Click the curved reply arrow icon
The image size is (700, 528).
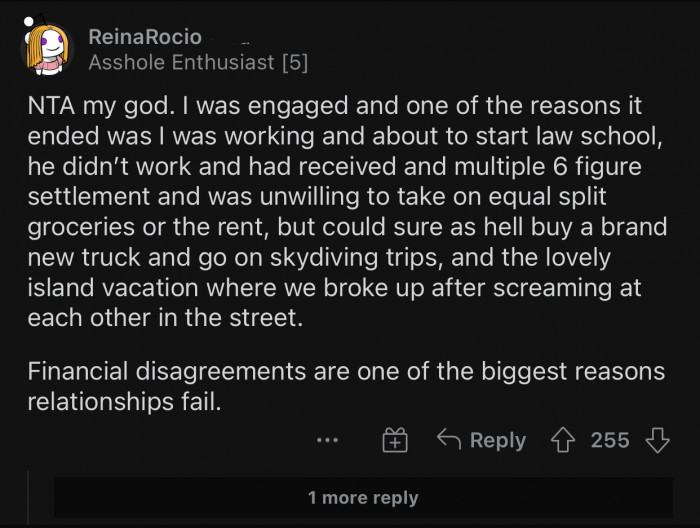448,440
